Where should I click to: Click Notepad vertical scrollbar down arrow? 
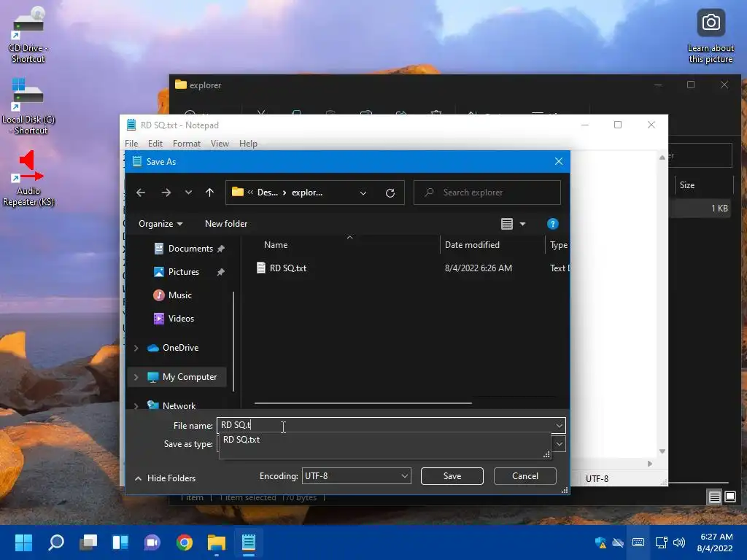click(x=662, y=451)
